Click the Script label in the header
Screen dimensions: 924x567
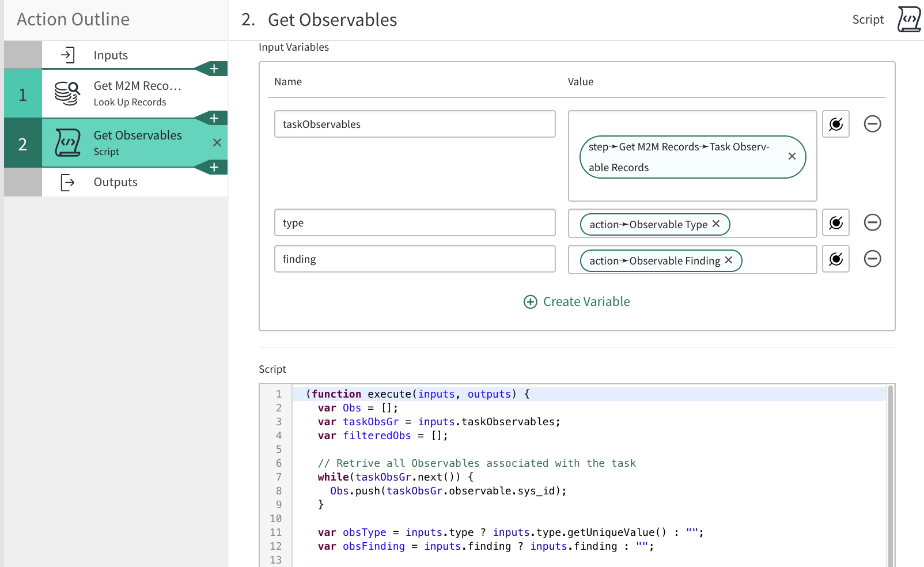click(868, 20)
